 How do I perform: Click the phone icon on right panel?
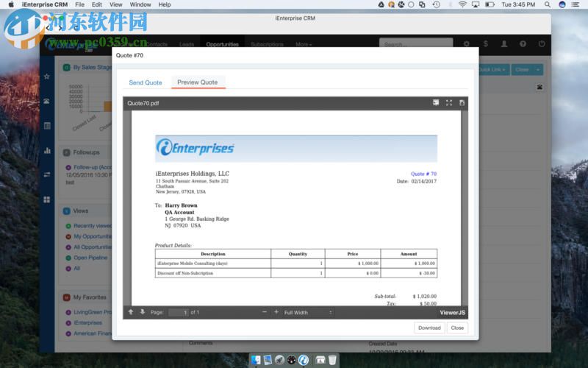(539, 87)
